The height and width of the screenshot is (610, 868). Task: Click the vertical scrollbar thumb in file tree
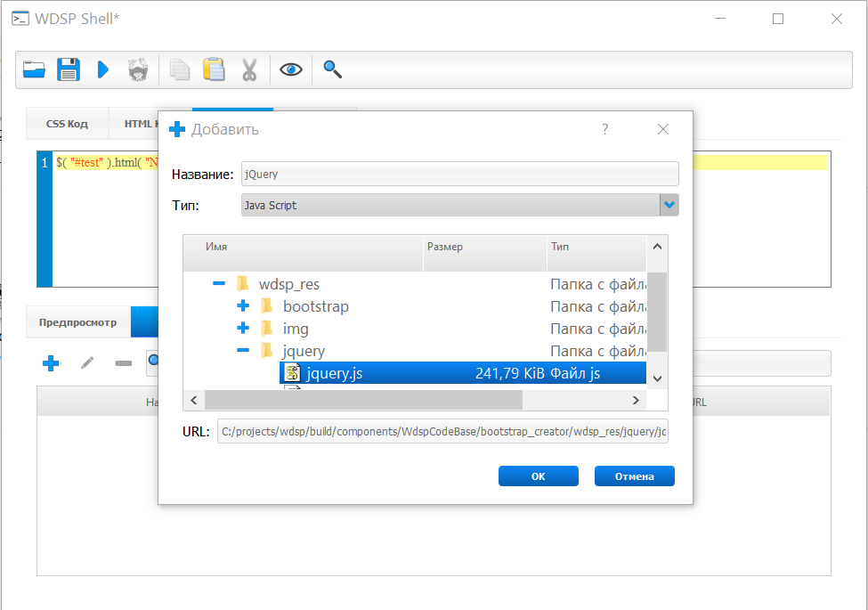657,312
